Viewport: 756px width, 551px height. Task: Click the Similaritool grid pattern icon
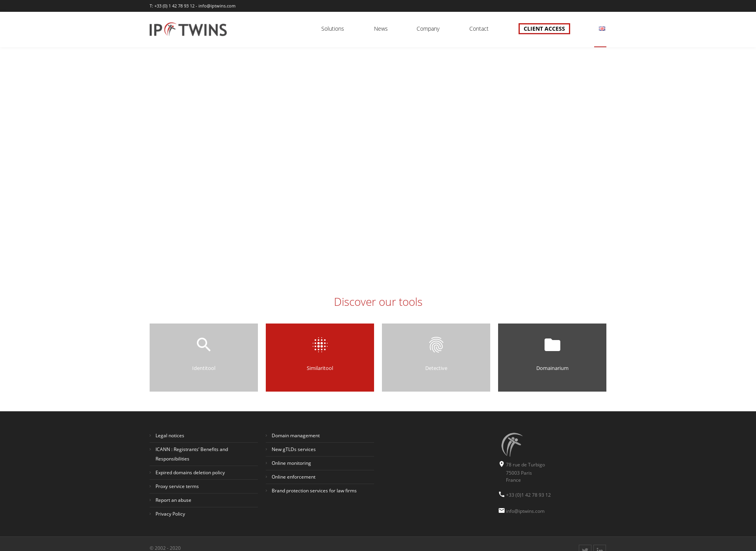[320, 345]
